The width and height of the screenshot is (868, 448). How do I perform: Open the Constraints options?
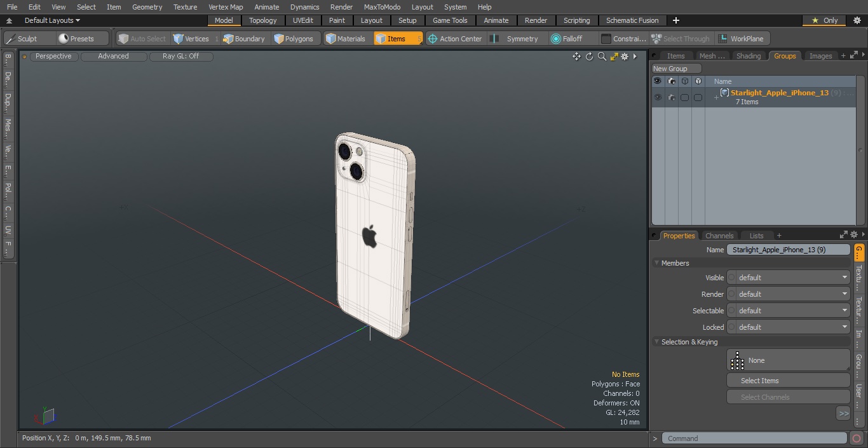click(624, 39)
